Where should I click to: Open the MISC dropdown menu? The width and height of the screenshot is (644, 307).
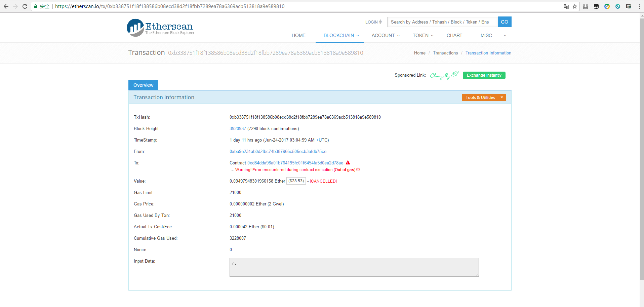[x=493, y=35]
